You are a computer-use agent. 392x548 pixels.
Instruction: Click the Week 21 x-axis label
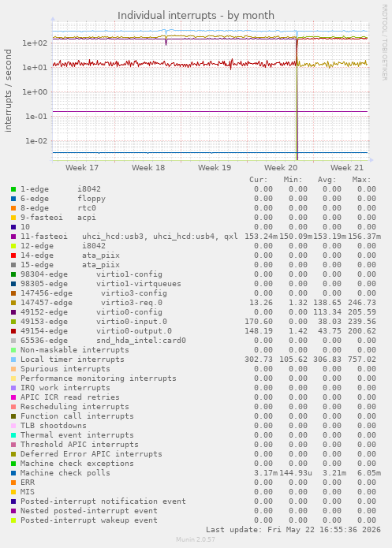(347, 168)
